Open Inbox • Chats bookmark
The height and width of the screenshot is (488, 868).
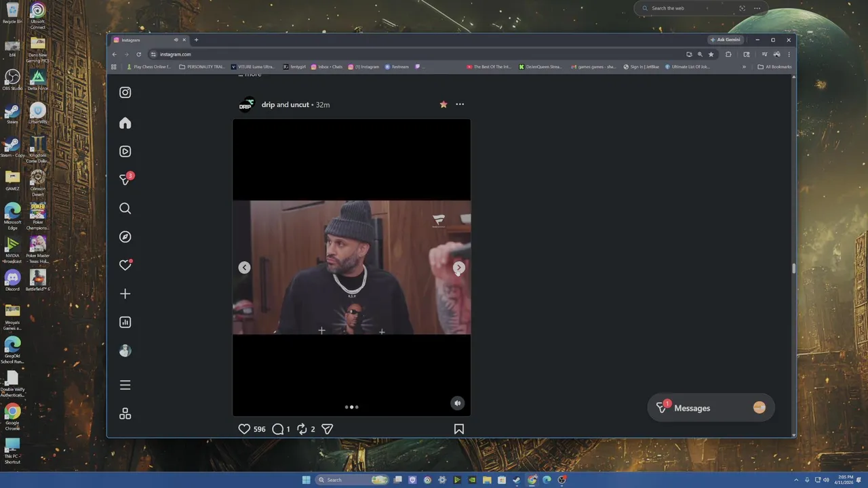(327, 67)
